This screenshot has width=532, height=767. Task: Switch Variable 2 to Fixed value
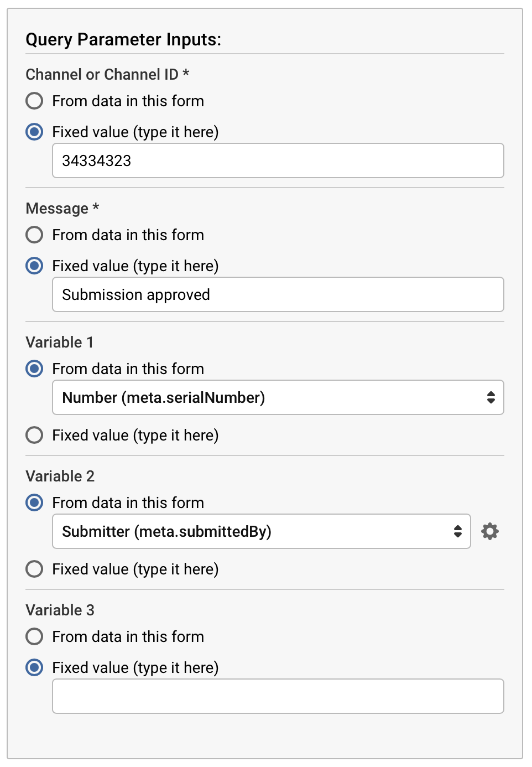[34, 569]
